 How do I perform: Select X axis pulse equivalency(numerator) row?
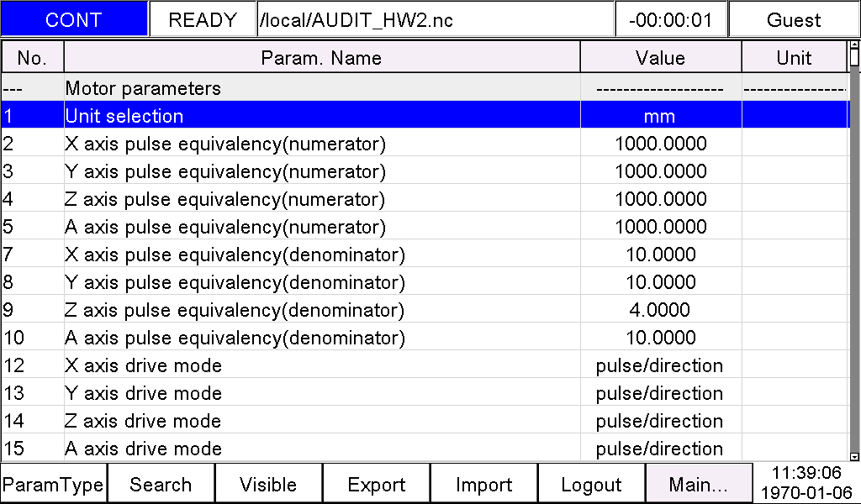pos(425,143)
